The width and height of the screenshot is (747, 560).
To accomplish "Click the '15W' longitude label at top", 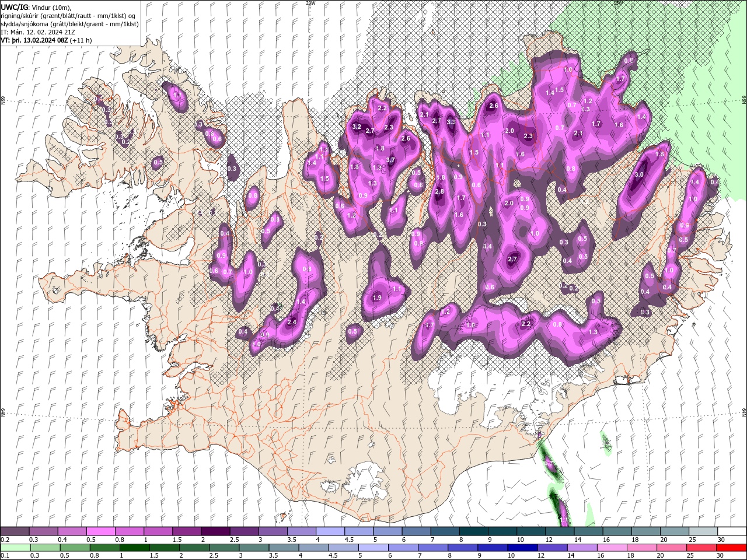I will click(x=618, y=3).
